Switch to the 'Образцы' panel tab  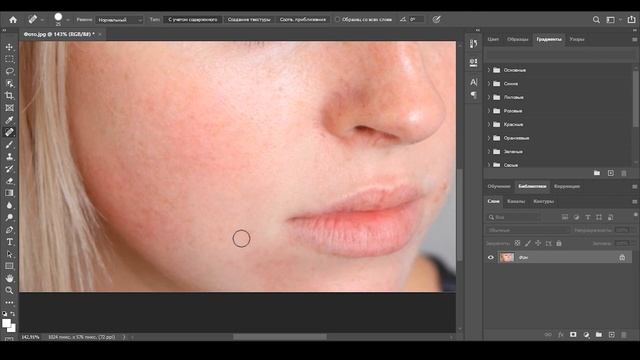click(518, 39)
